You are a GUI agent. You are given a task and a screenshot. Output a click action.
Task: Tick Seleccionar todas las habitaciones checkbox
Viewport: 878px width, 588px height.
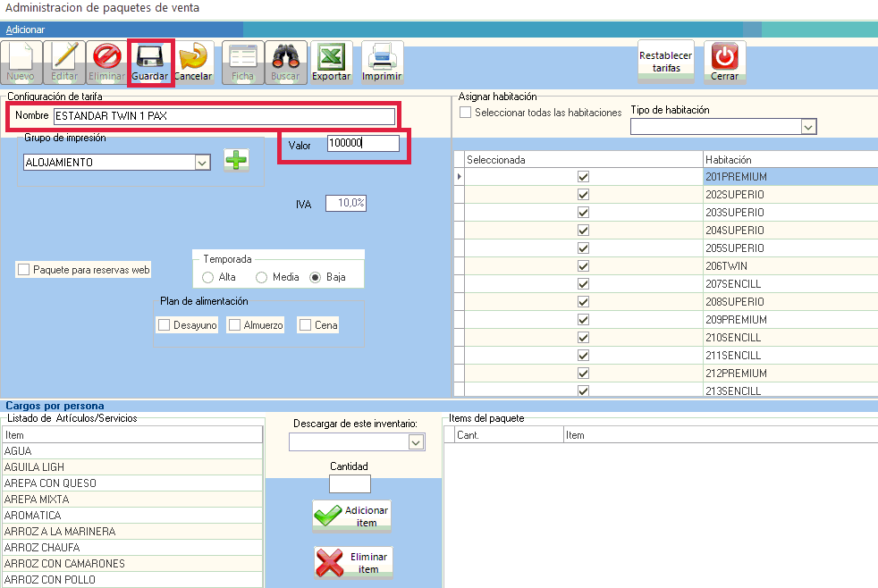(465, 113)
